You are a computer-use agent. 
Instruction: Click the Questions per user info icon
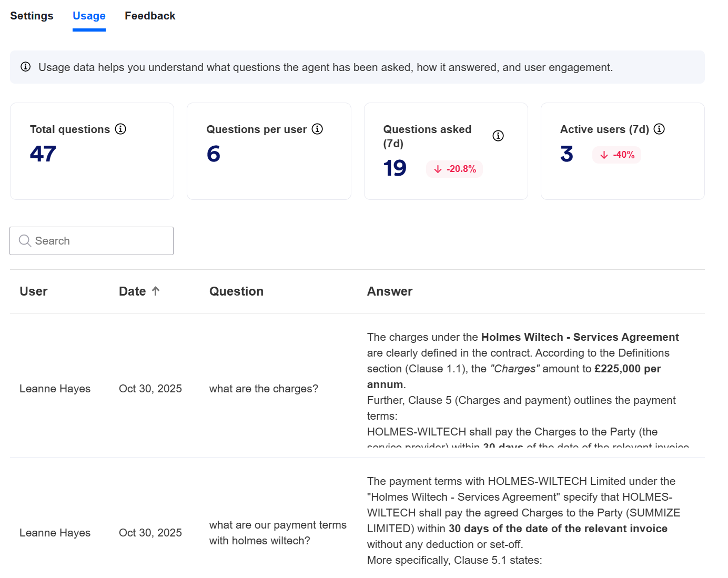coord(317,129)
